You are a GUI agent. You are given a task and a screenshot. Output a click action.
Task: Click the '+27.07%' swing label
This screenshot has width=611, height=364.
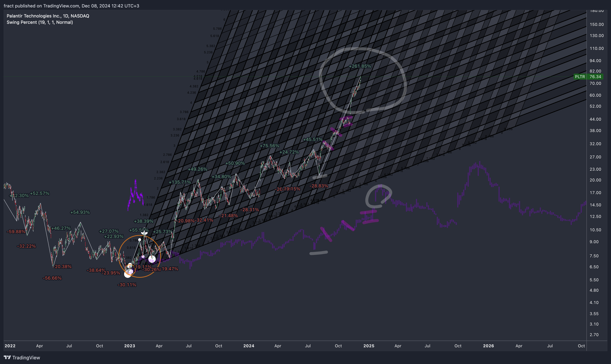(x=109, y=231)
